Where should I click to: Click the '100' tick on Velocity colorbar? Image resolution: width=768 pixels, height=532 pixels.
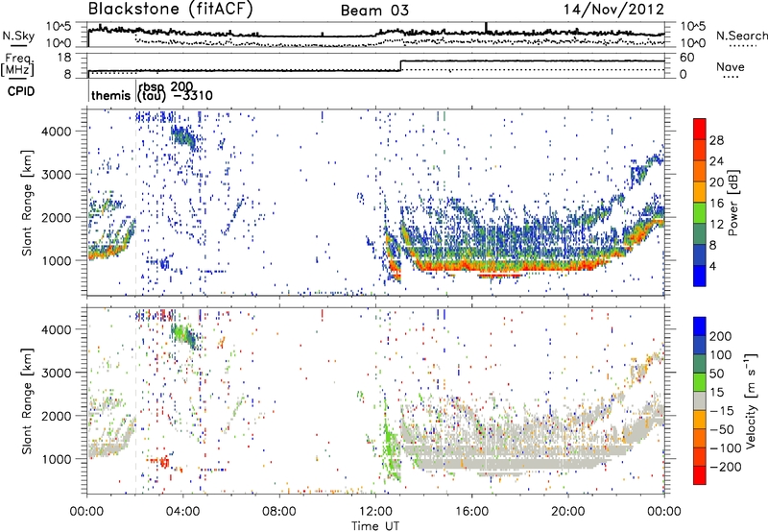coord(721,355)
